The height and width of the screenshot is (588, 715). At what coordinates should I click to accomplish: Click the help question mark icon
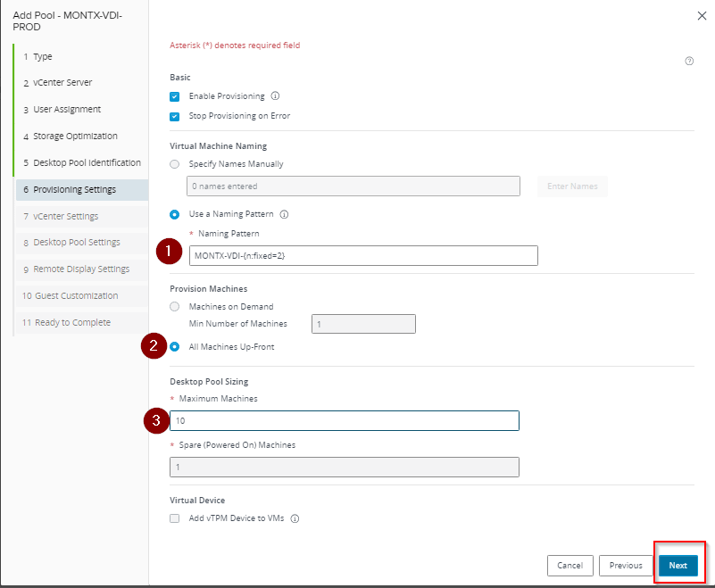(x=689, y=62)
